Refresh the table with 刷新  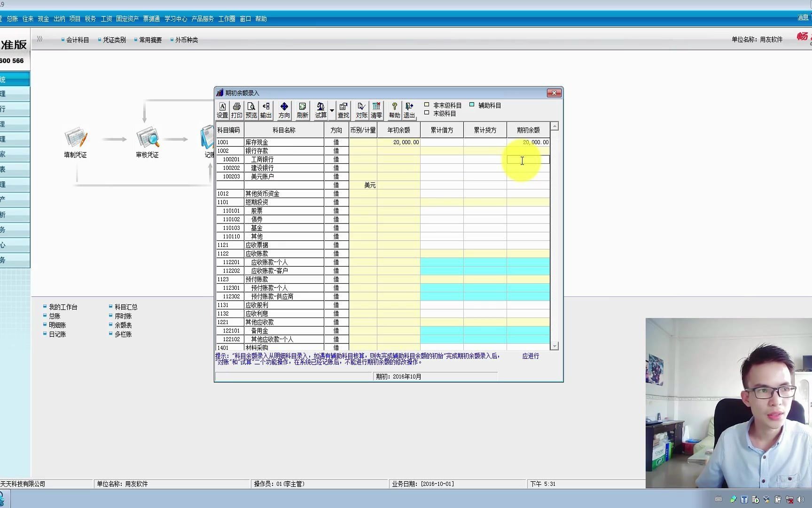(x=303, y=111)
